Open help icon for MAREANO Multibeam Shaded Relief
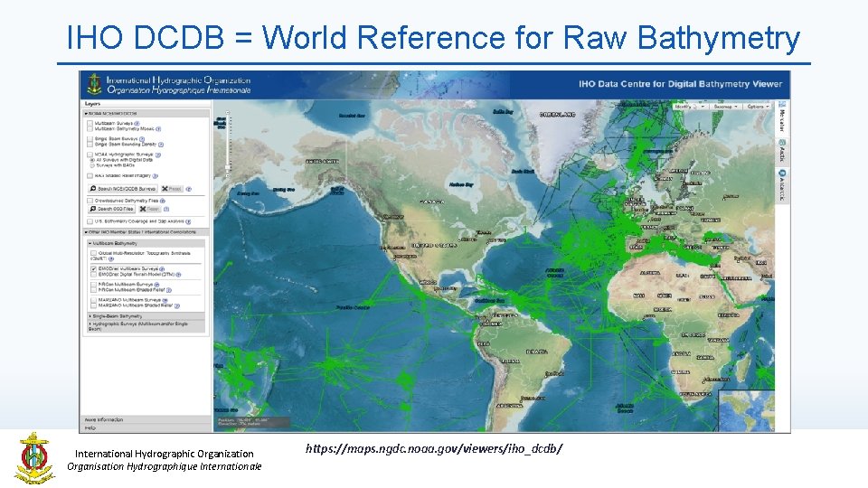Screen dimensions: 868x488 click(x=177, y=306)
